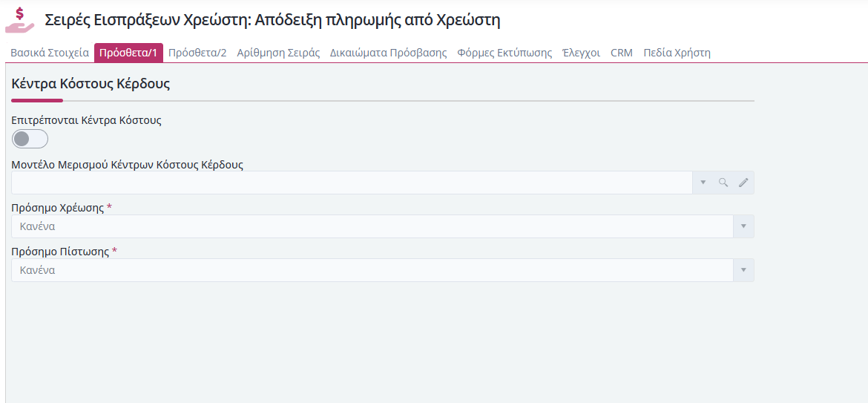Expand the Μοντέλο Μερισμού dropdown arrow
The image size is (868, 403).
[x=703, y=183]
